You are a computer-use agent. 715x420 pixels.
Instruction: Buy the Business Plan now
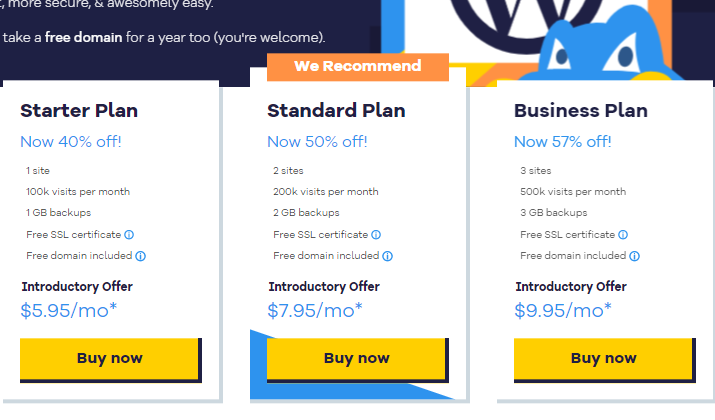tap(605, 360)
